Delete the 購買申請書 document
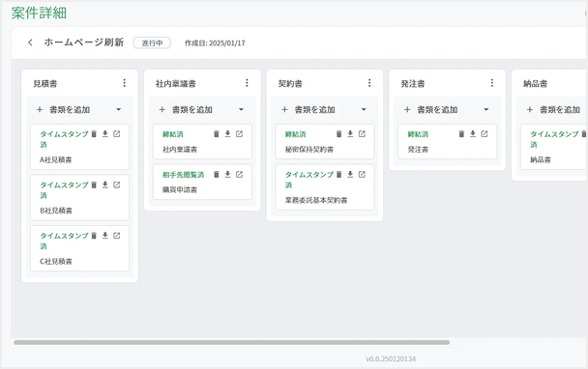The image size is (588, 369). 217,174
